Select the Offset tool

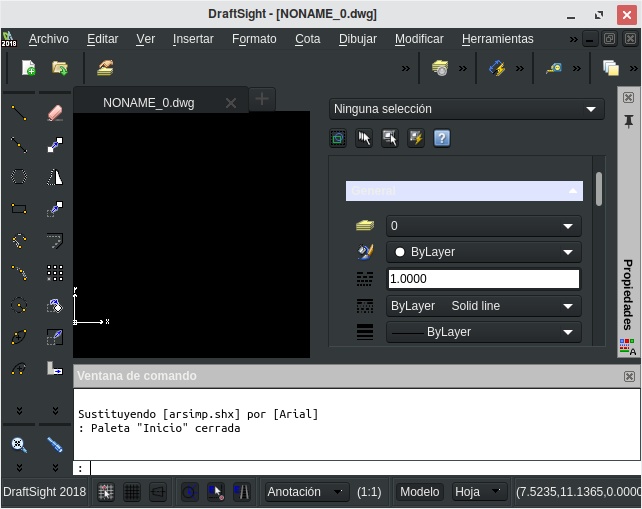click(x=55, y=241)
